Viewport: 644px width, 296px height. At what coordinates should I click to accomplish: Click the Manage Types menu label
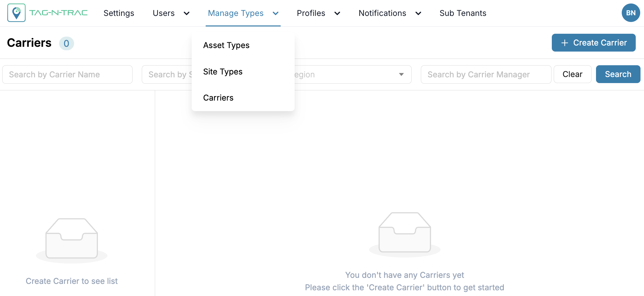[236, 13]
